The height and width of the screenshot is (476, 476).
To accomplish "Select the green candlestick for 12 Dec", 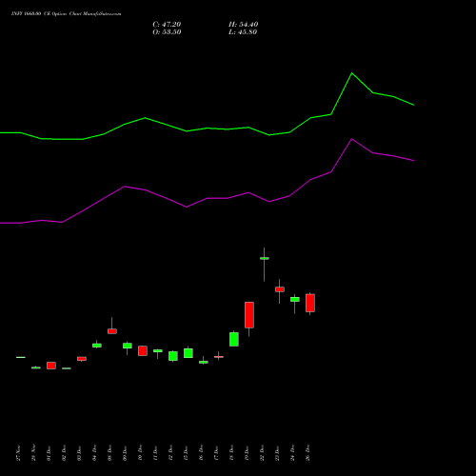I will pos(173,356).
